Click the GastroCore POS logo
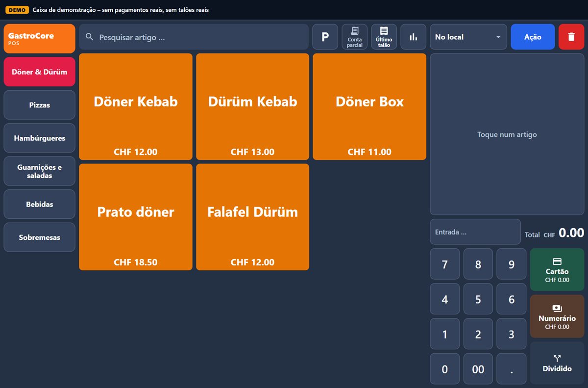Image resolution: width=588 pixels, height=388 pixels. click(40, 38)
